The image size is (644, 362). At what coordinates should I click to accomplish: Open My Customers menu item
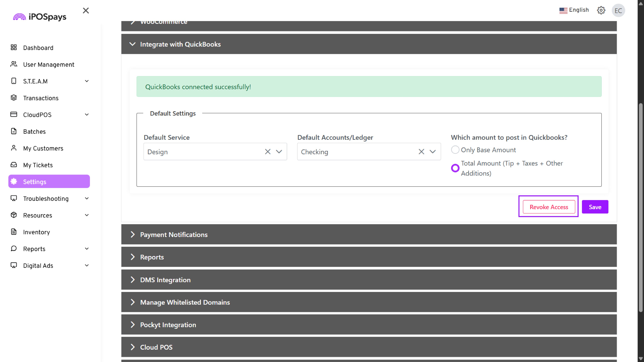[x=43, y=148]
